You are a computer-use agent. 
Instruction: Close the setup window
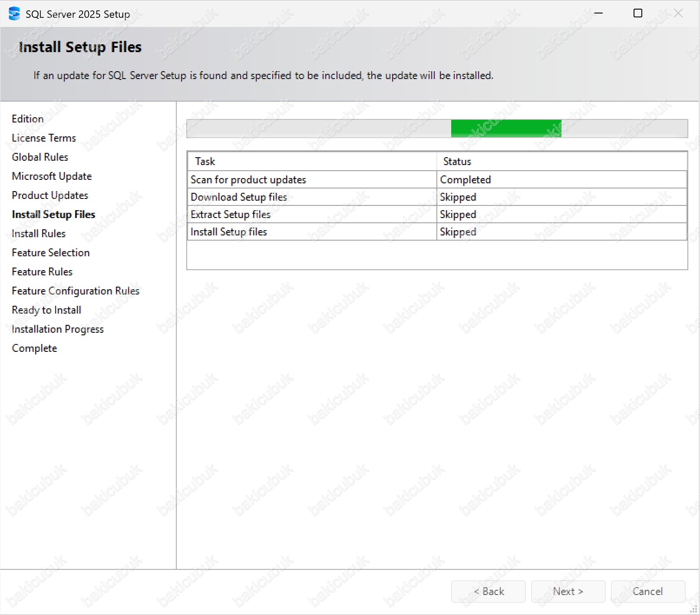coord(678,13)
